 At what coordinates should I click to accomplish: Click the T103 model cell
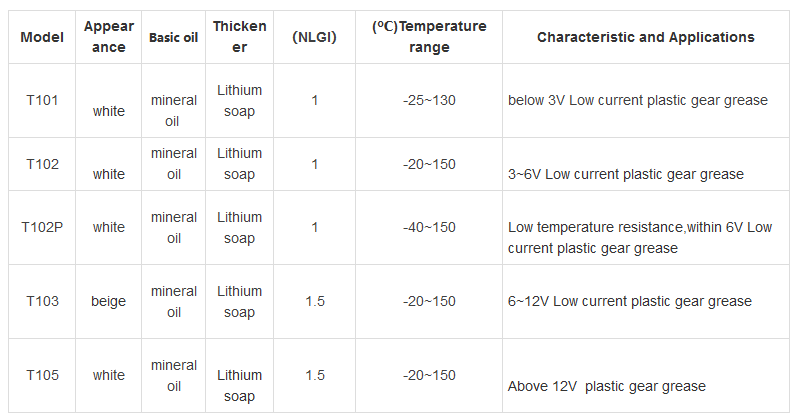pyautogui.click(x=42, y=301)
